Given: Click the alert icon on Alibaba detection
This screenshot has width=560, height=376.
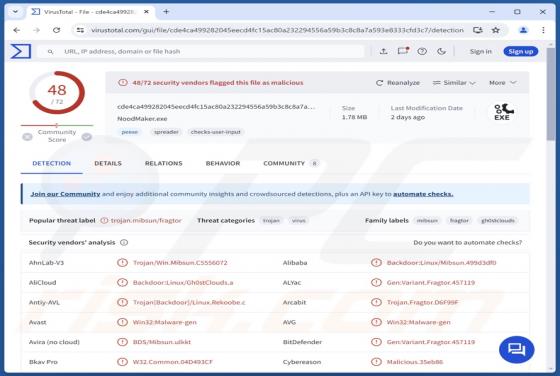Looking at the screenshot, I should point(376,263).
